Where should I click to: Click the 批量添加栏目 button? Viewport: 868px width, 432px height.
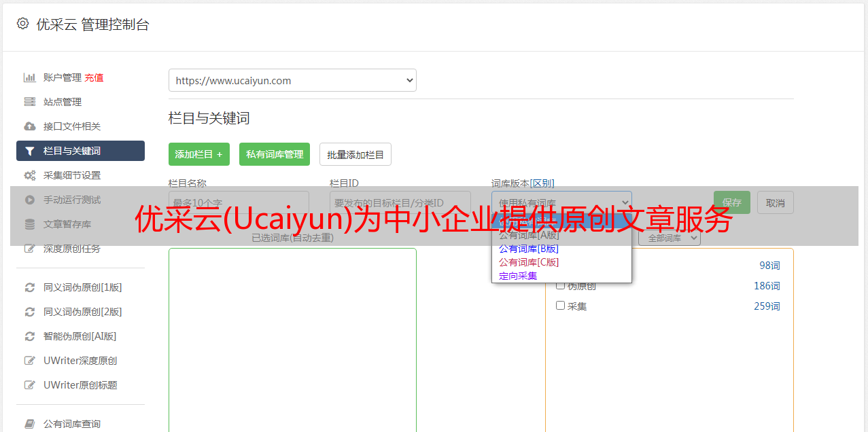[x=355, y=154]
